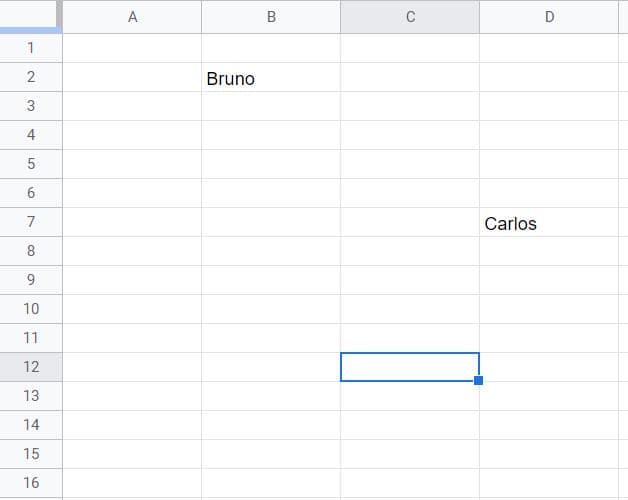Select the cell containing Bruno

[x=271, y=77]
